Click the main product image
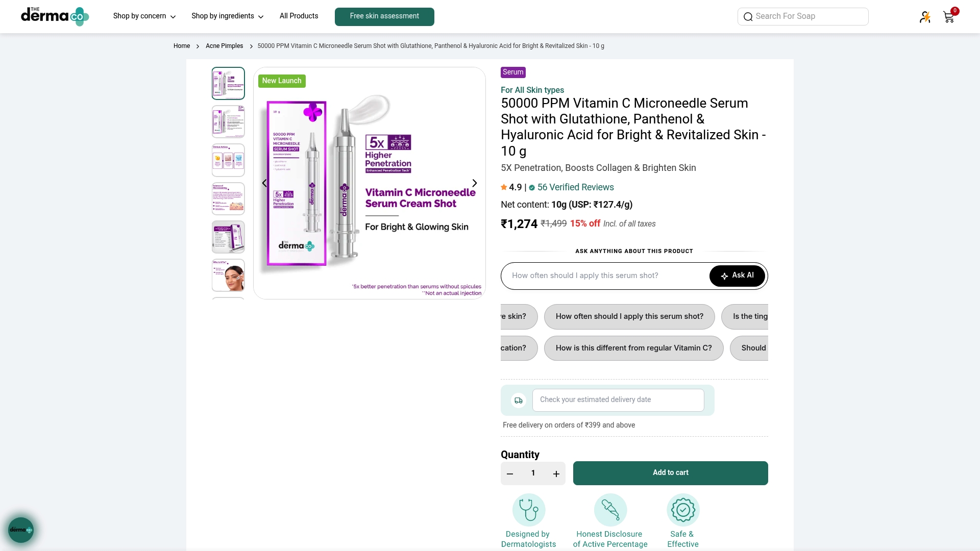 pos(370,183)
